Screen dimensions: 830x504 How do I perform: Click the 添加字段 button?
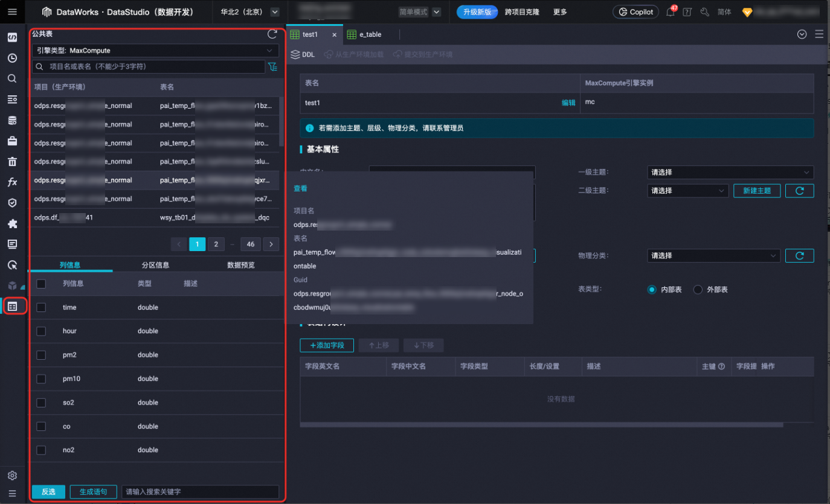pos(327,345)
